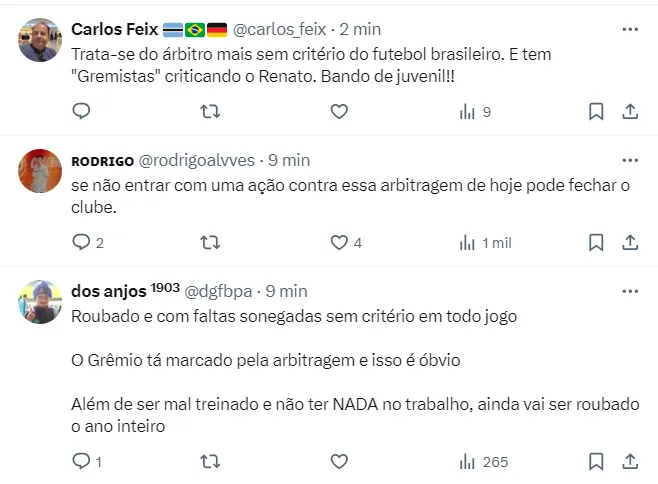Bookmark Rodrigo's tweet
This screenshot has height=484, width=658.
click(x=595, y=242)
